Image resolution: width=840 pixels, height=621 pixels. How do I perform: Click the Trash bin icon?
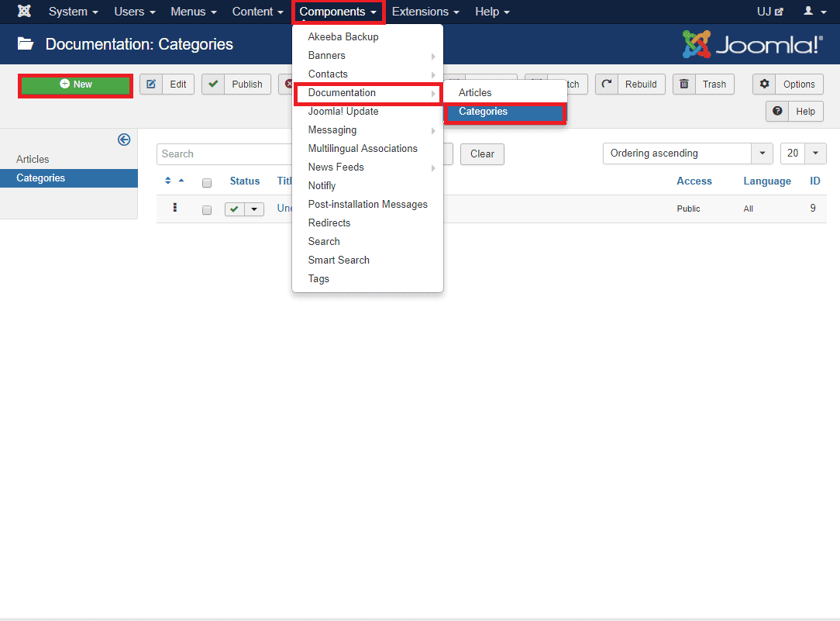(x=684, y=85)
